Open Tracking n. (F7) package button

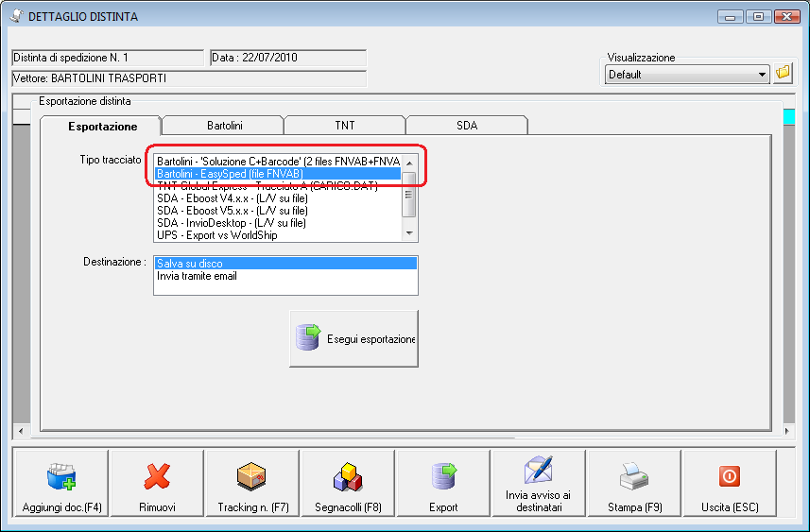[x=252, y=483]
